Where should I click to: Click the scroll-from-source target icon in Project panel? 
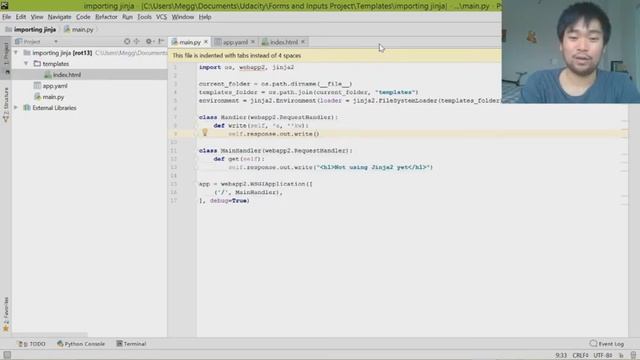pyautogui.click(x=127, y=41)
